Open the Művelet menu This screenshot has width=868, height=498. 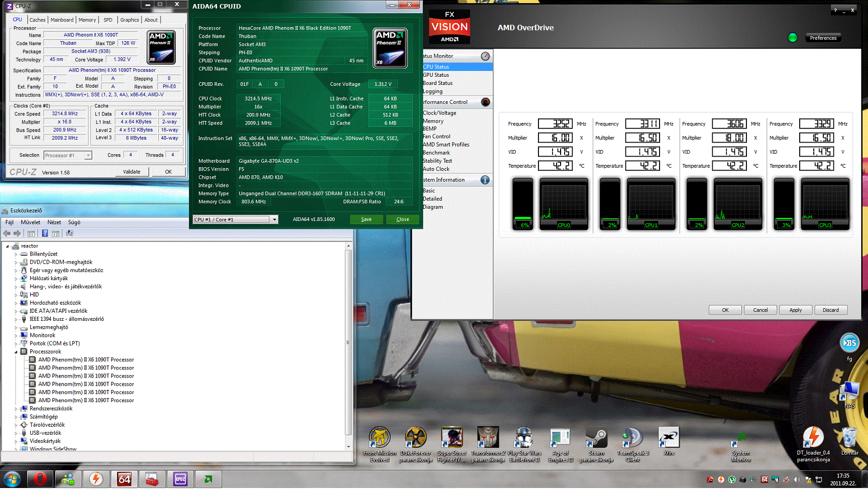click(x=31, y=222)
